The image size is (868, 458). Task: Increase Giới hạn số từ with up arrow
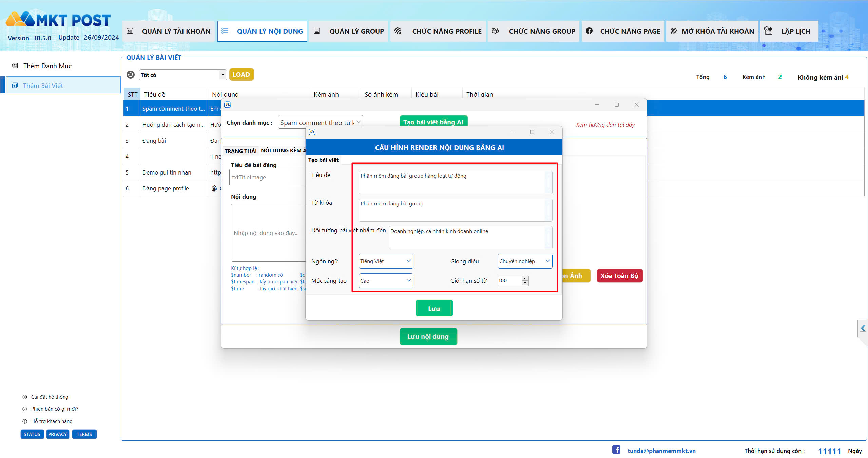pyautogui.click(x=525, y=279)
